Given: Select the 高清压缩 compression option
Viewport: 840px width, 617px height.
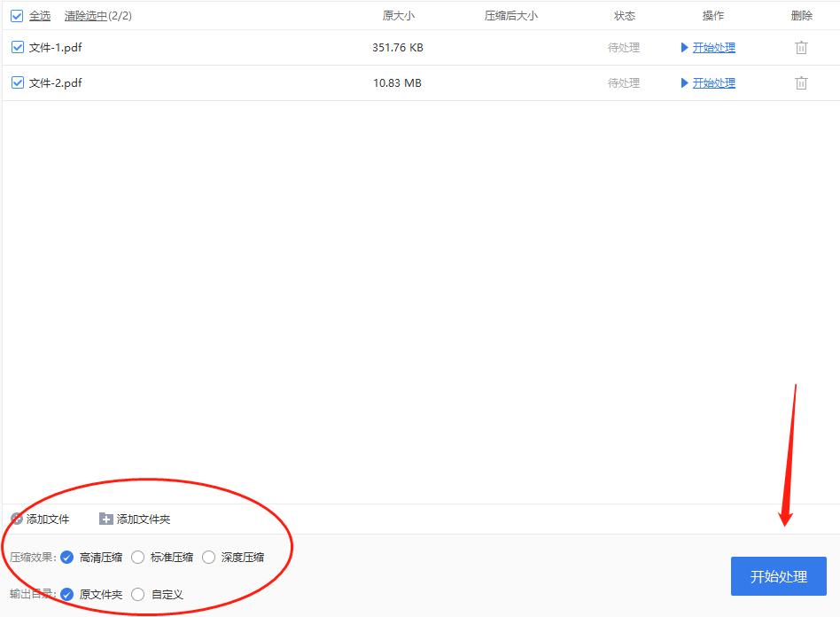Looking at the screenshot, I should pos(66,557).
